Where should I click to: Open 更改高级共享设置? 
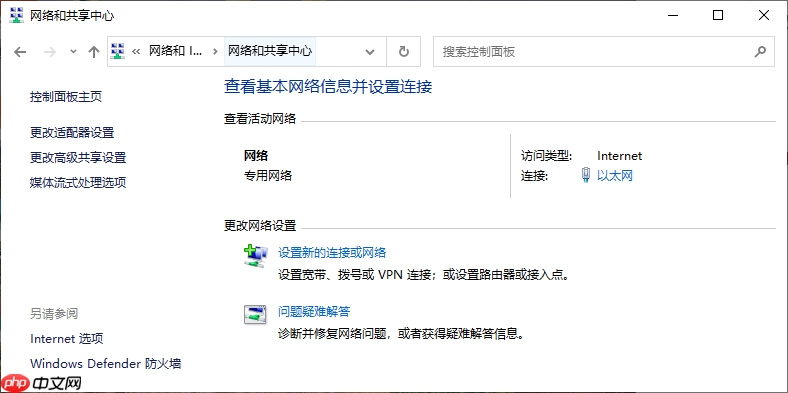(x=78, y=158)
